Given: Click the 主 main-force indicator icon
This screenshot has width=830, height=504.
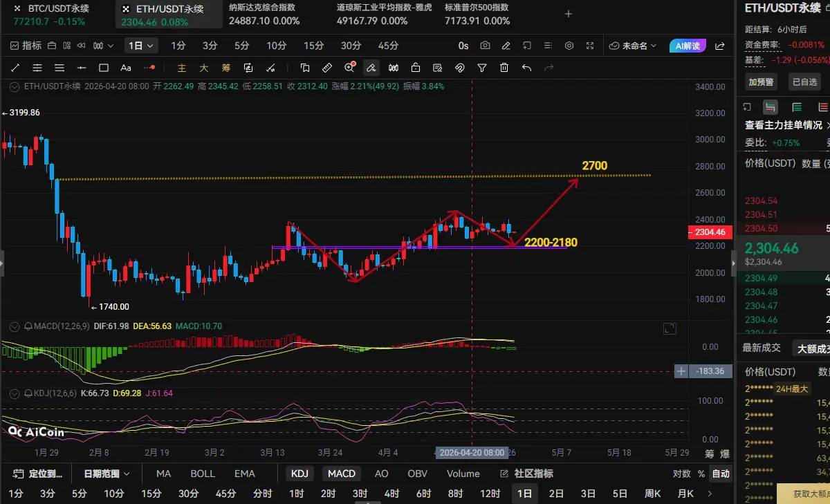Looking at the screenshot, I should [x=182, y=68].
